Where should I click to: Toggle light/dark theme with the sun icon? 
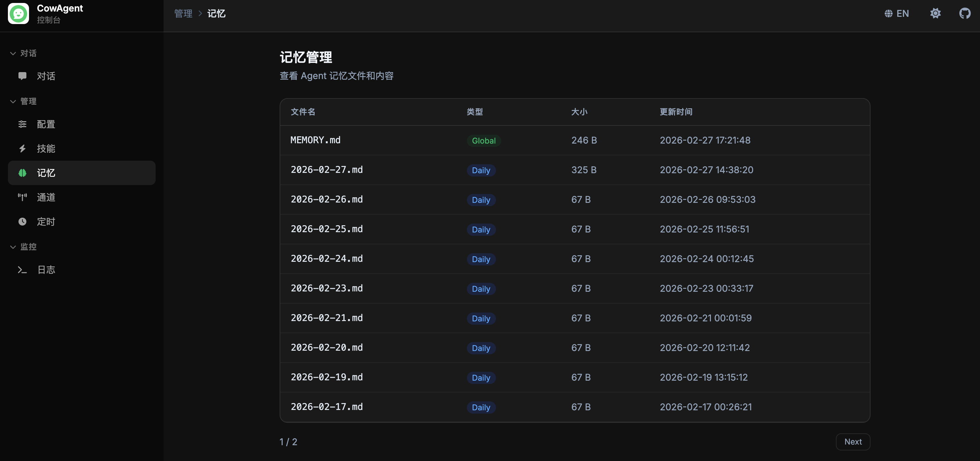click(x=935, y=14)
